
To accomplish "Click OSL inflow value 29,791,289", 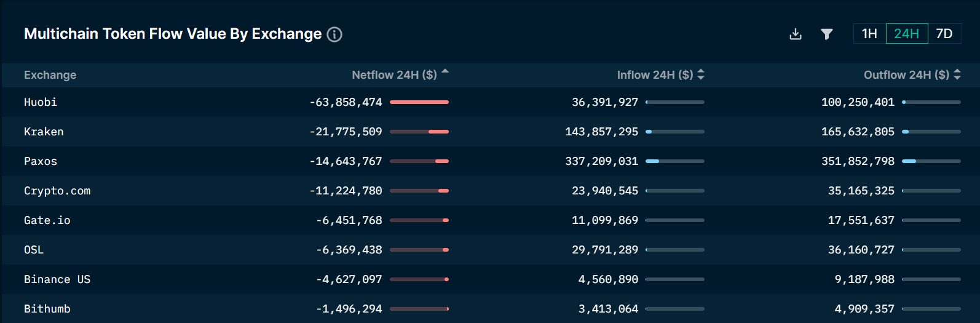I will click(x=605, y=250).
